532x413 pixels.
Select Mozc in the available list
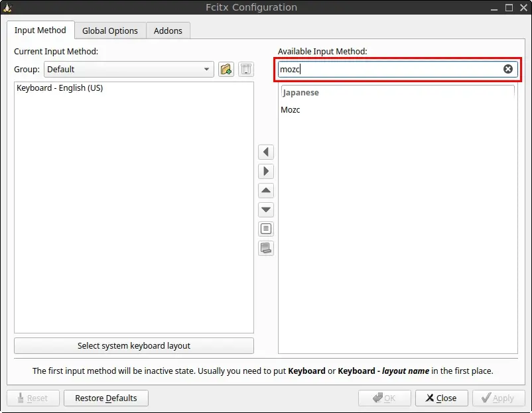pos(397,110)
